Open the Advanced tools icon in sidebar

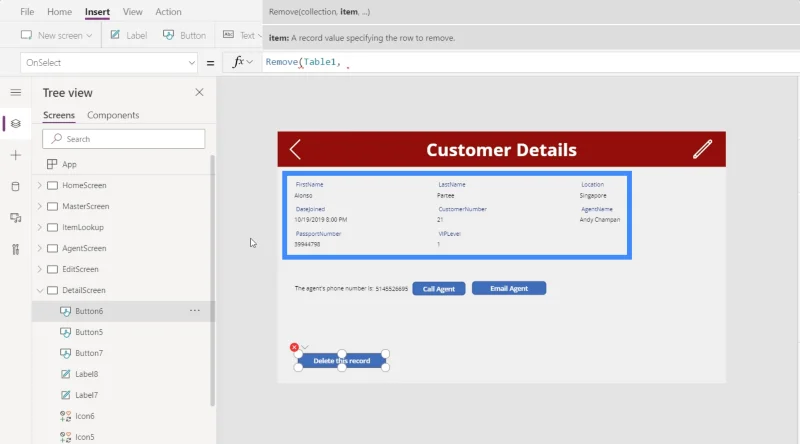pyautogui.click(x=16, y=249)
